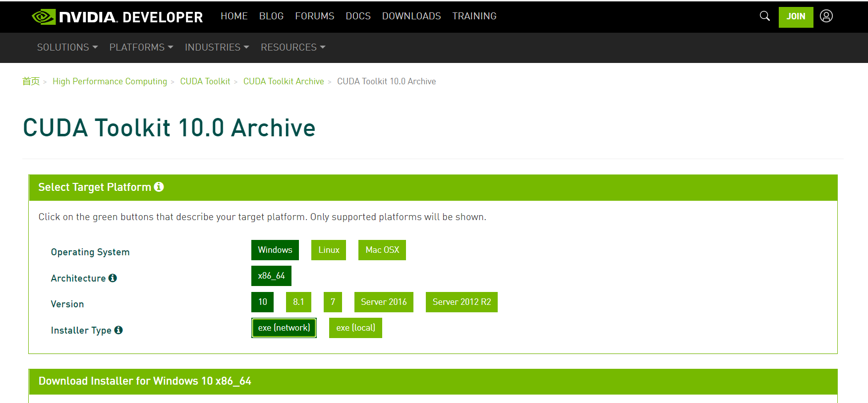Click the 首页 breadcrumb link
The height and width of the screenshot is (403, 868).
[31, 81]
